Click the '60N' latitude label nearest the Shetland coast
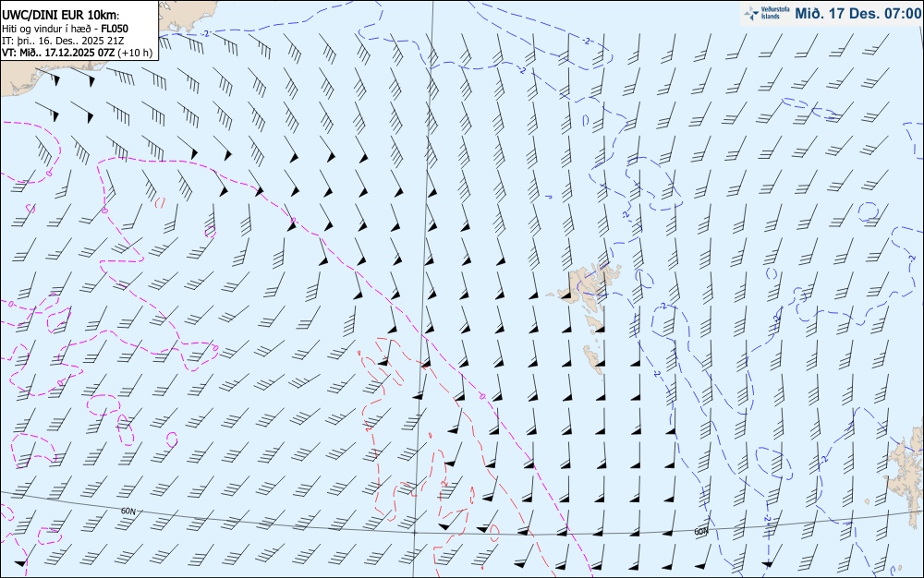The image size is (924, 578). pyautogui.click(x=700, y=532)
